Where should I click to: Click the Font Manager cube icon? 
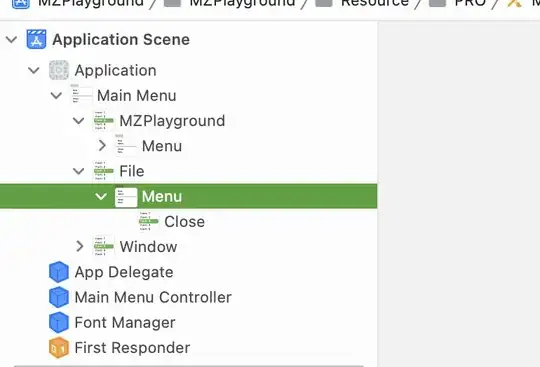(x=59, y=322)
